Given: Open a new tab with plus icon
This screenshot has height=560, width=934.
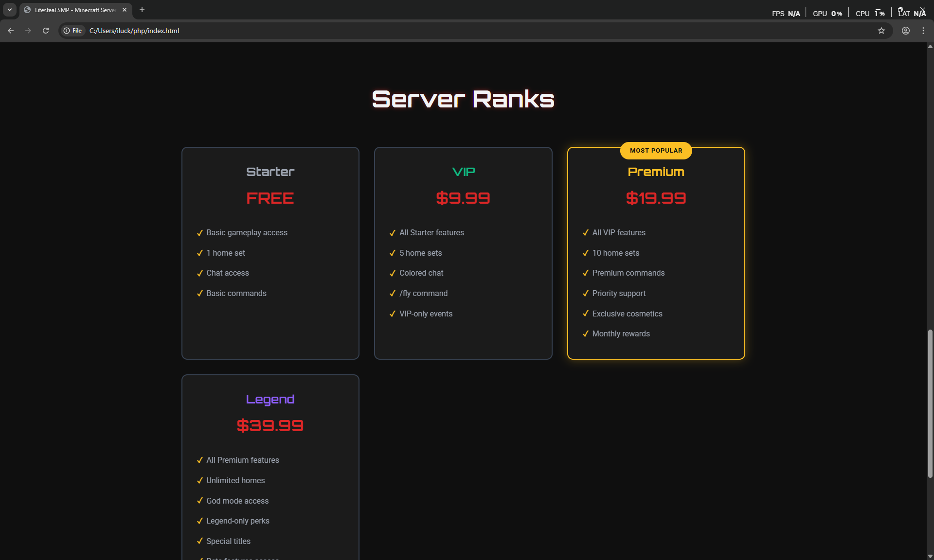Looking at the screenshot, I should click(142, 10).
